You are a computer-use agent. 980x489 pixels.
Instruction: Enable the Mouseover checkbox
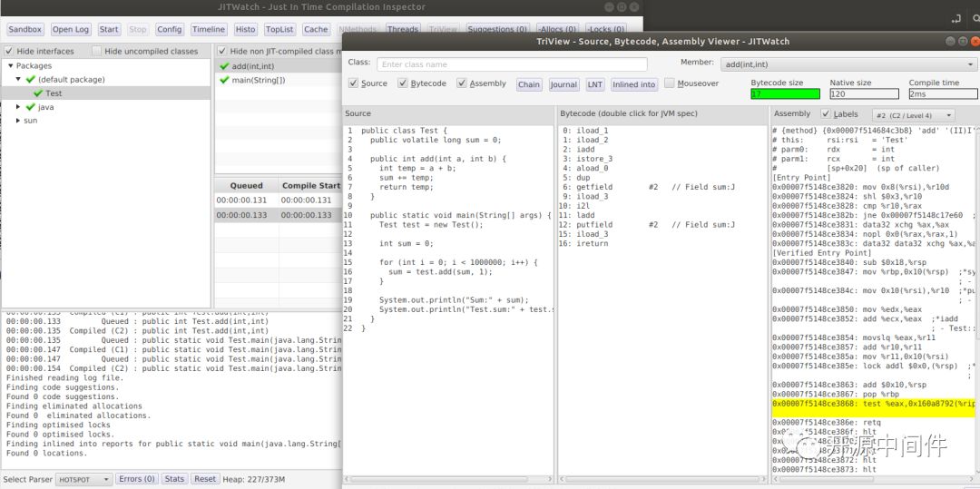click(670, 83)
